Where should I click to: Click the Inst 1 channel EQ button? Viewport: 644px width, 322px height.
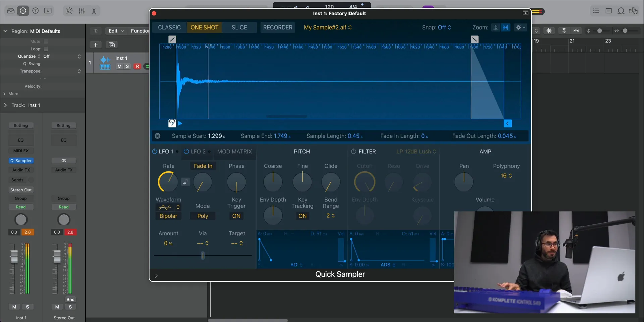21,140
